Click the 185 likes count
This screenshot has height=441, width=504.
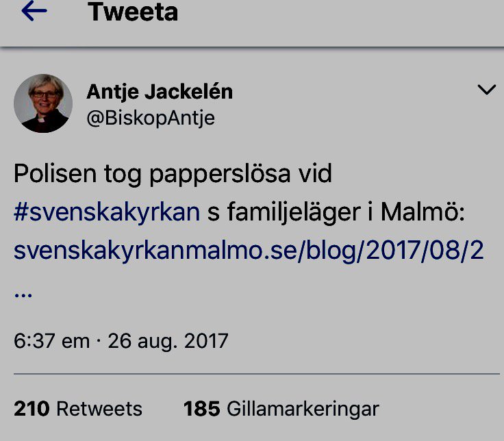pos(201,409)
